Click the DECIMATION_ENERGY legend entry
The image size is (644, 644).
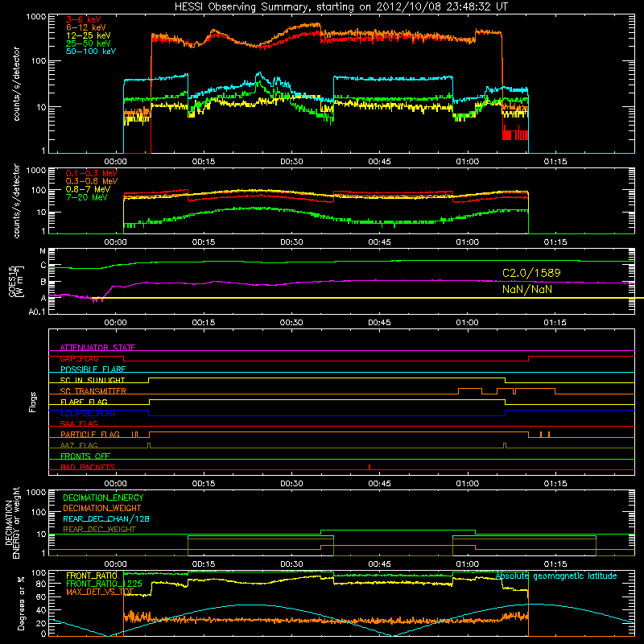coord(103,497)
